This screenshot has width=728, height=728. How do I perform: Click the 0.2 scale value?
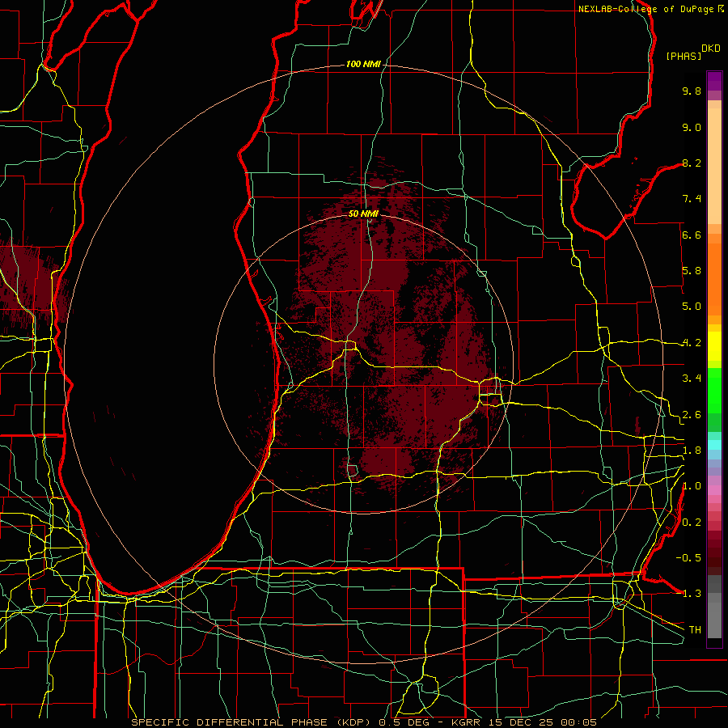[x=692, y=523]
